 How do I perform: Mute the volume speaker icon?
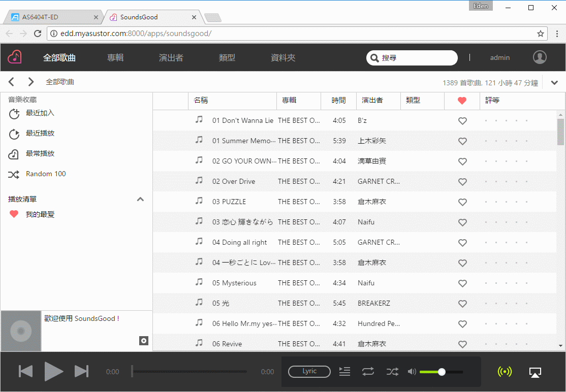pos(412,372)
